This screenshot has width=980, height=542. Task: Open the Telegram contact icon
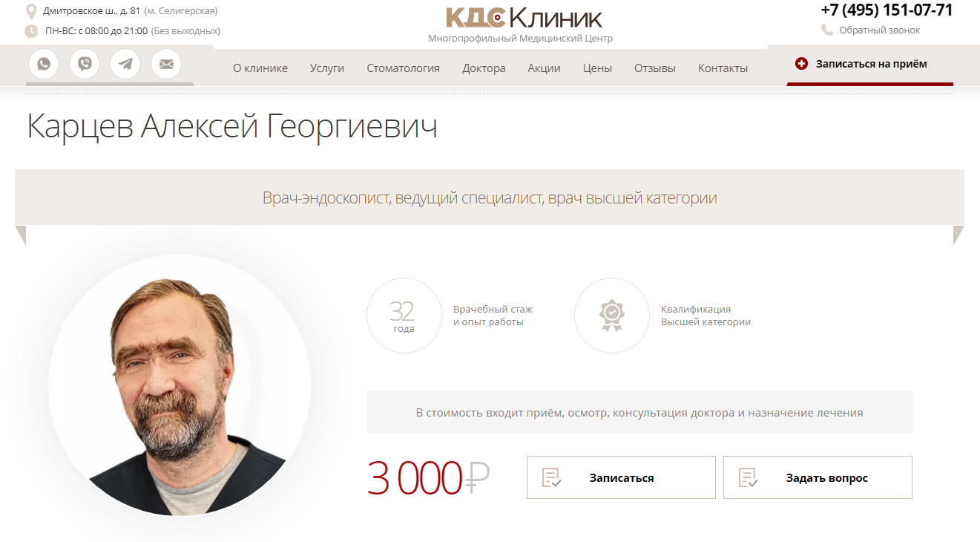125,64
